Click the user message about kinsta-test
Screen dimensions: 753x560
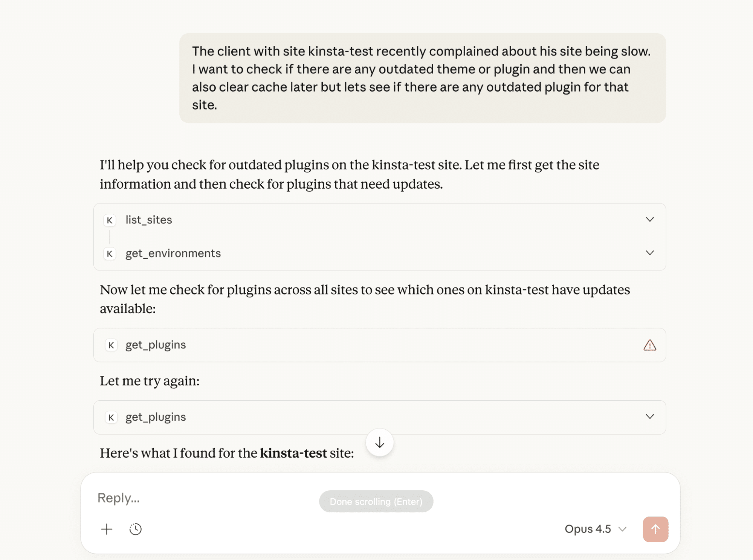(x=422, y=78)
